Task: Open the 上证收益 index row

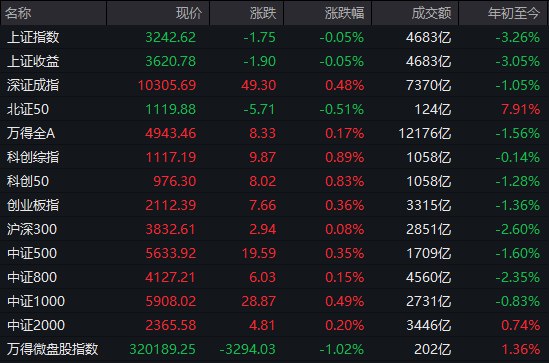Action: (274, 61)
